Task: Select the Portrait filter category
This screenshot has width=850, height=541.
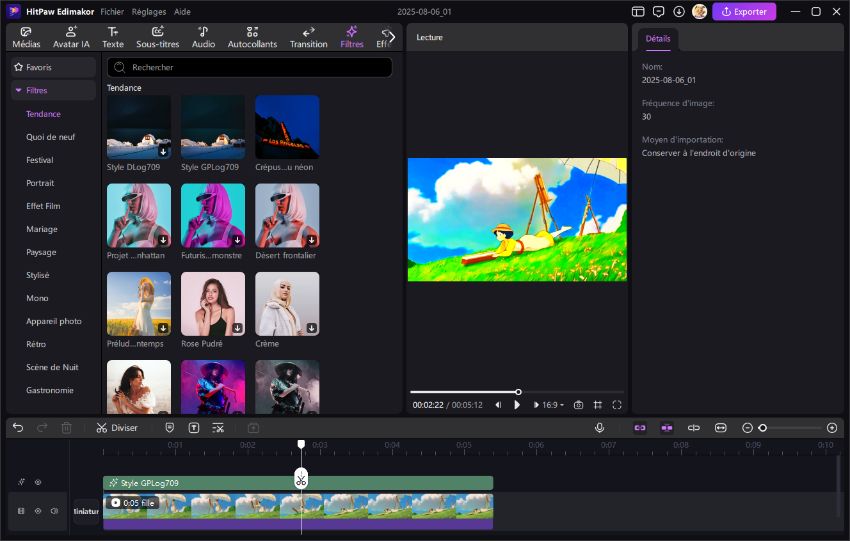Action: pyautogui.click(x=40, y=183)
